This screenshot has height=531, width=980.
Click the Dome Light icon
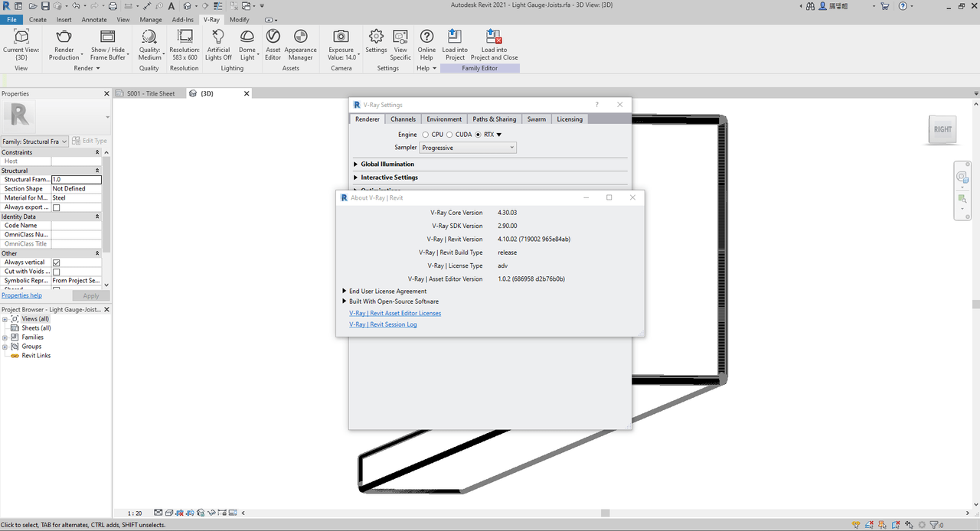[247, 36]
